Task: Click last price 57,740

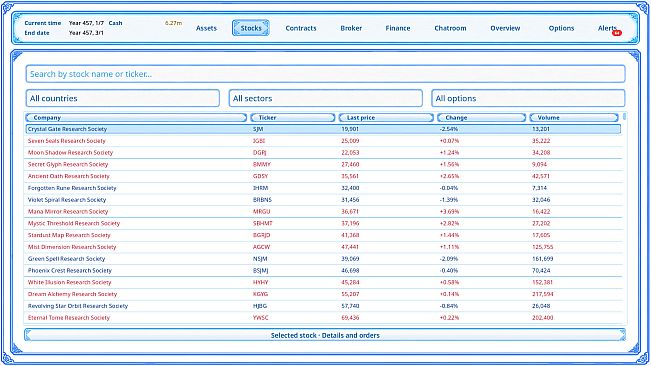Action: pyautogui.click(x=350, y=306)
